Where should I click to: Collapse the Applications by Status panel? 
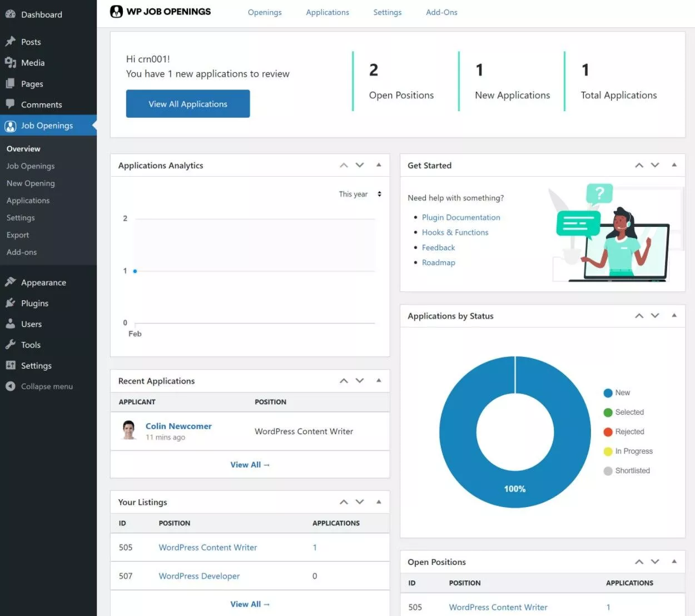pos(674,316)
